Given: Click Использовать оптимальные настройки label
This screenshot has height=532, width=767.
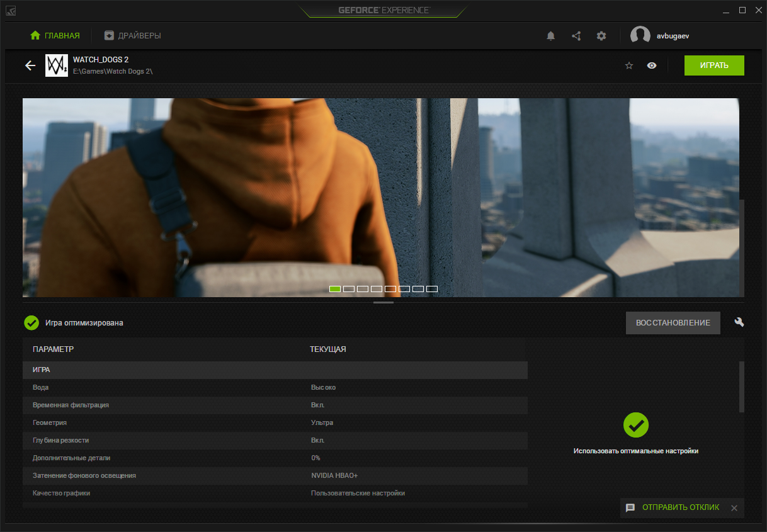Looking at the screenshot, I should (x=636, y=451).
